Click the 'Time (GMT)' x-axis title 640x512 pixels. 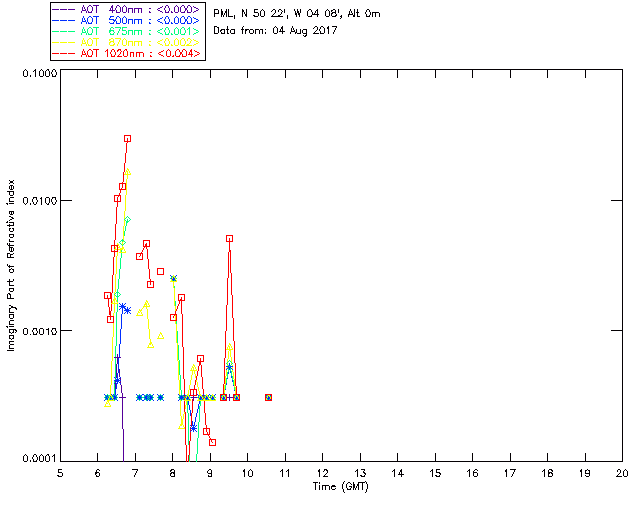pyautogui.click(x=340, y=485)
